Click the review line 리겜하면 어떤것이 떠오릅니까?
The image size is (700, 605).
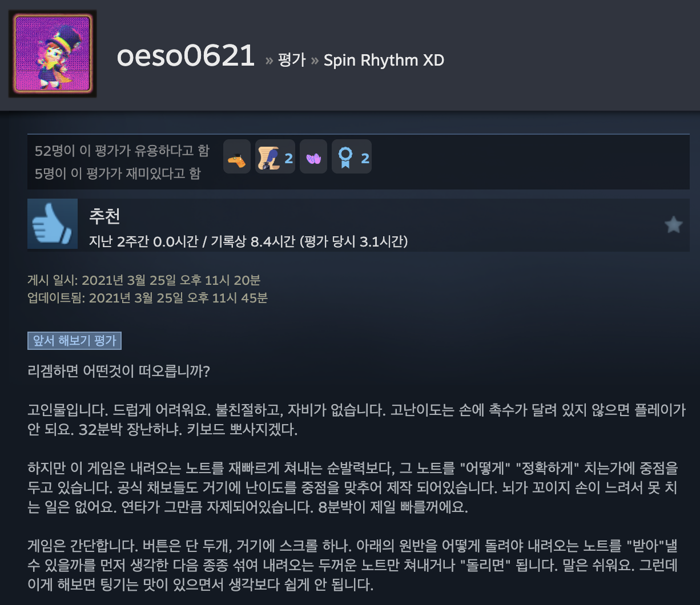pos(119,372)
